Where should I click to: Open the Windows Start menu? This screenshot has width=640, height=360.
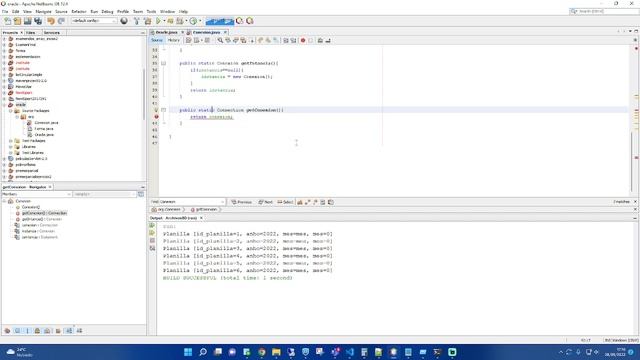tap(188, 352)
